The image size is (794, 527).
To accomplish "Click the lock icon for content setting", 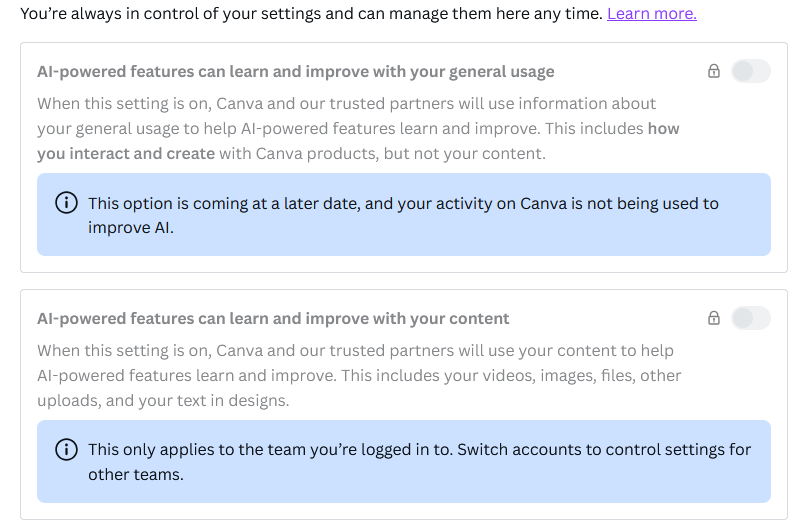I will point(714,318).
